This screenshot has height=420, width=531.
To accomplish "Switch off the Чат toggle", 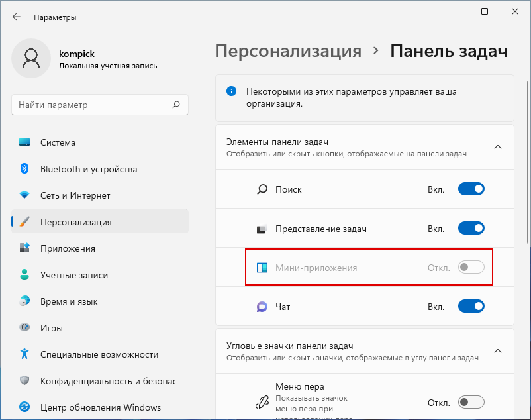I will (x=471, y=307).
